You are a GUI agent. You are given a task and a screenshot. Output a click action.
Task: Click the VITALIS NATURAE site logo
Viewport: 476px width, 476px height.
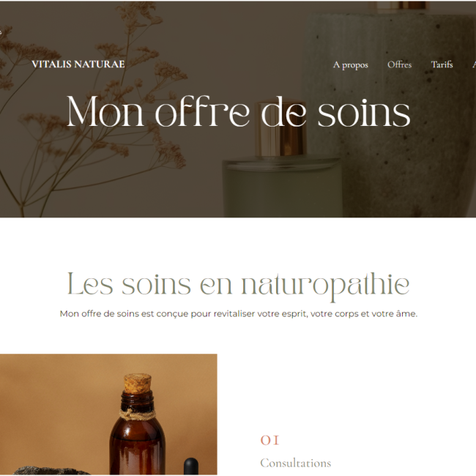pos(78,64)
